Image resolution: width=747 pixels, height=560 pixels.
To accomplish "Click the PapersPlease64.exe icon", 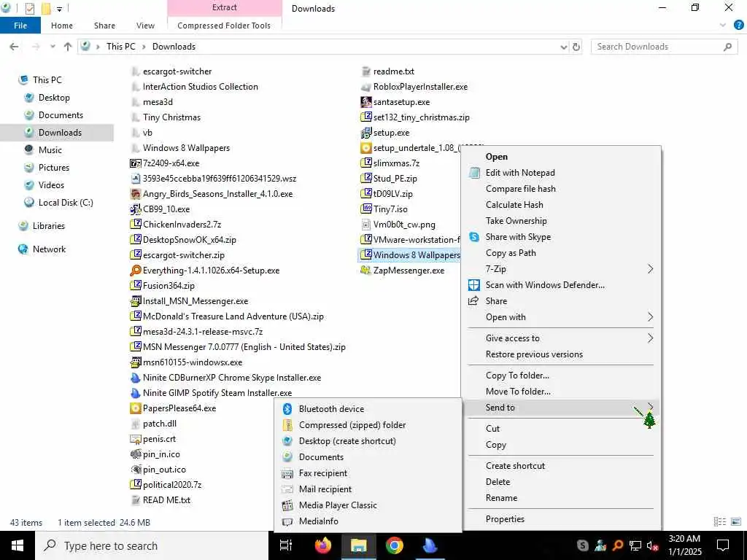I will click(x=136, y=408).
